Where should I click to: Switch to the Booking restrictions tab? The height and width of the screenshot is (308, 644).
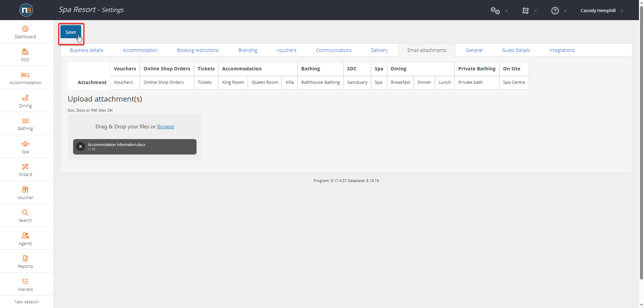198,50
